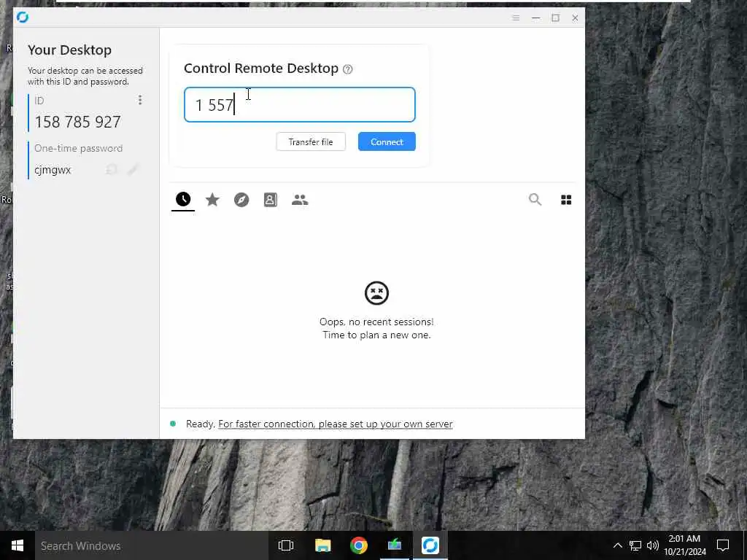Open the Action Center notifications icon
The width and height of the screenshot is (747, 560).
tap(723, 545)
